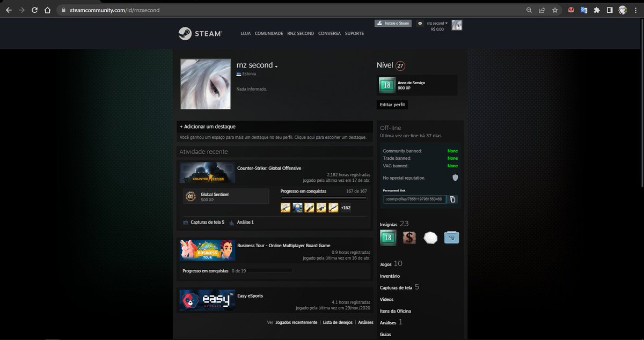Open the Inventário sidebar link
This screenshot has width=644, height=340.
point(390,276)
